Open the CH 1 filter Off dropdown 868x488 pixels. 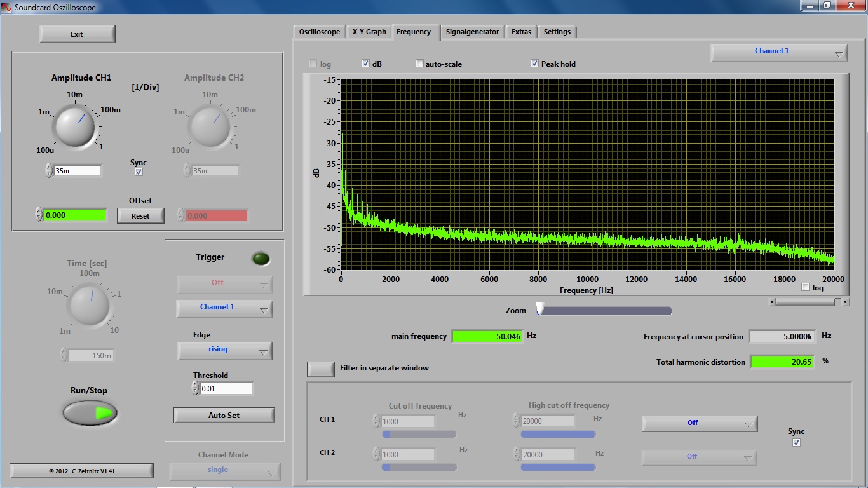[x=699, y=423]
